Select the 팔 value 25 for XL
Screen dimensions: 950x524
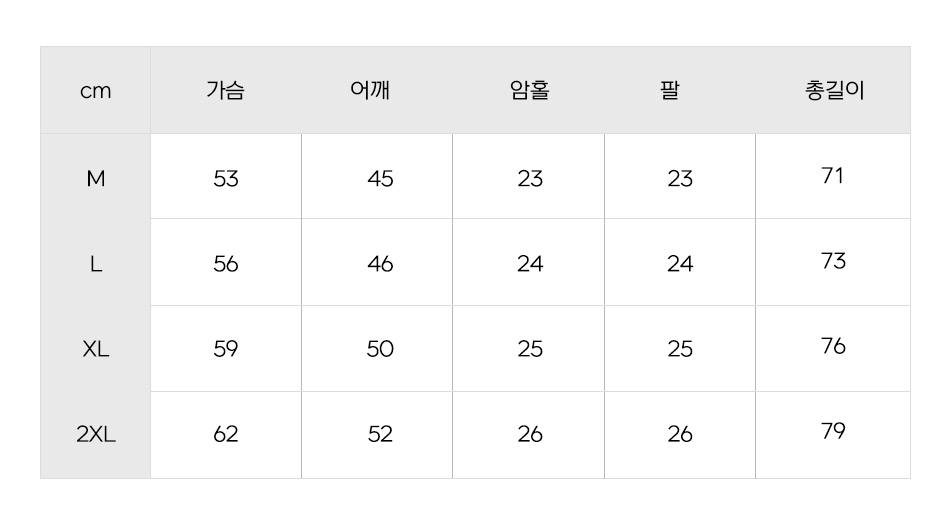pyautogui.click(x=680, y=349)
